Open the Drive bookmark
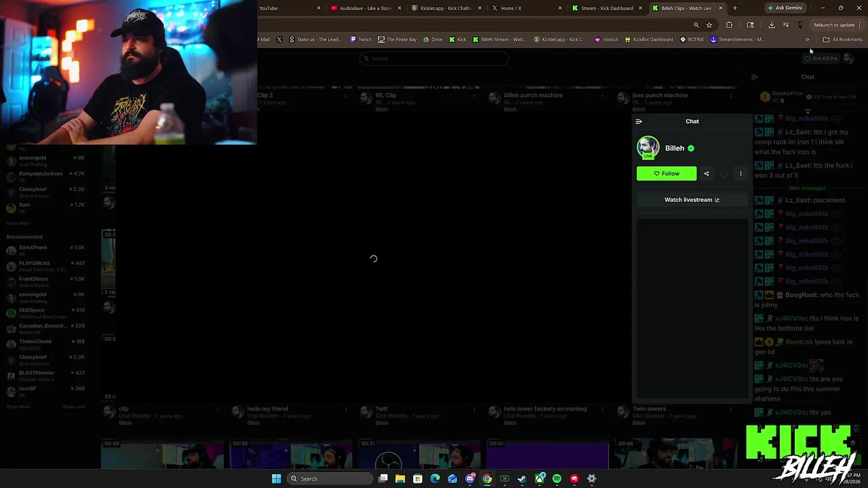The height and width of the screenshot is (488, 868). (433, 39)
